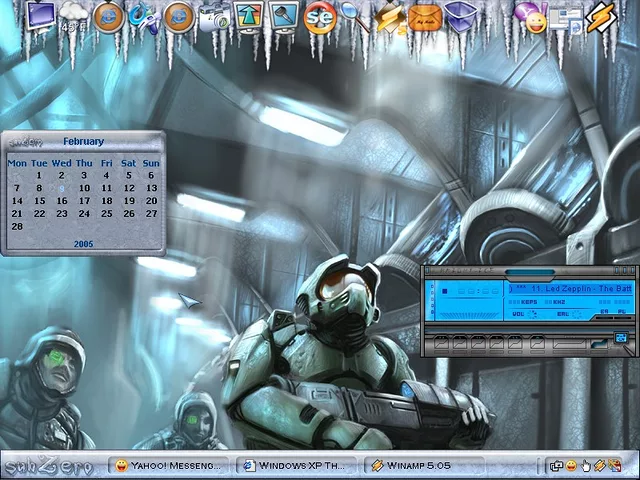Select date 14 on the calendar
The image size is (640, 480).
point(17,201)
